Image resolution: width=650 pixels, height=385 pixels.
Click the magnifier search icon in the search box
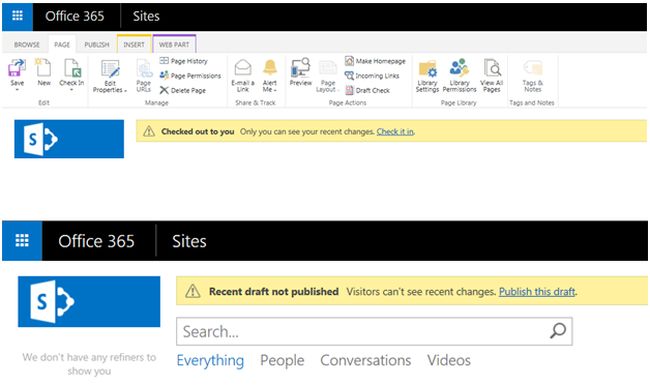point(558,331)
